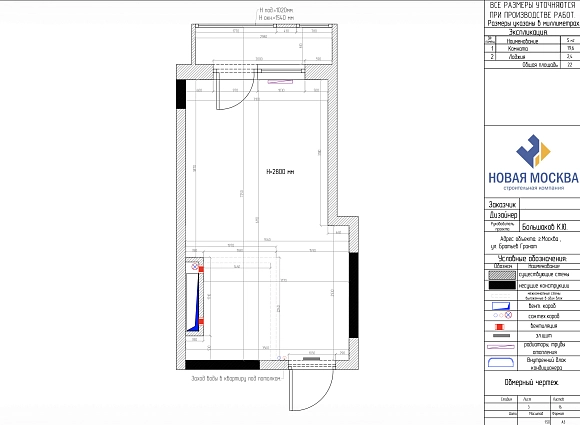Select the blue vent duct legend symbol
Image resolution: width=580 pixels, height=425 pixels.
click(x=501, y=306)
